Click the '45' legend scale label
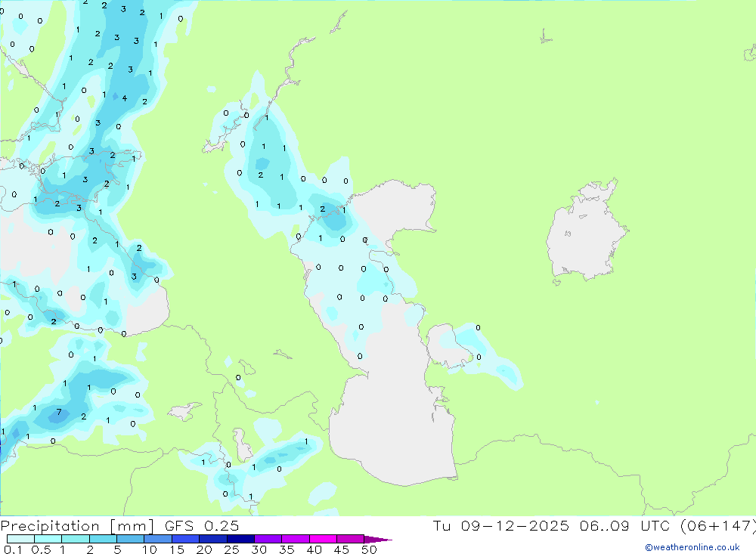The image size is (756, 554). click(342, 549)
